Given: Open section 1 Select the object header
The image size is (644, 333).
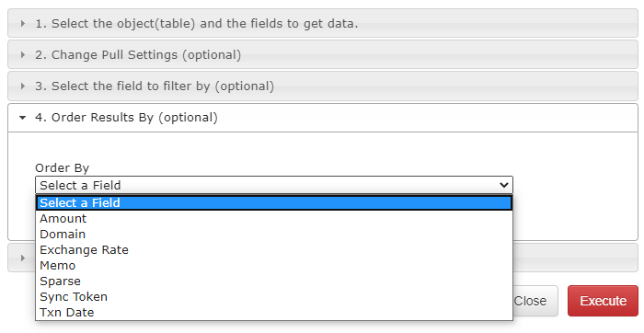Looking at the screenshot, I should 323,23.
